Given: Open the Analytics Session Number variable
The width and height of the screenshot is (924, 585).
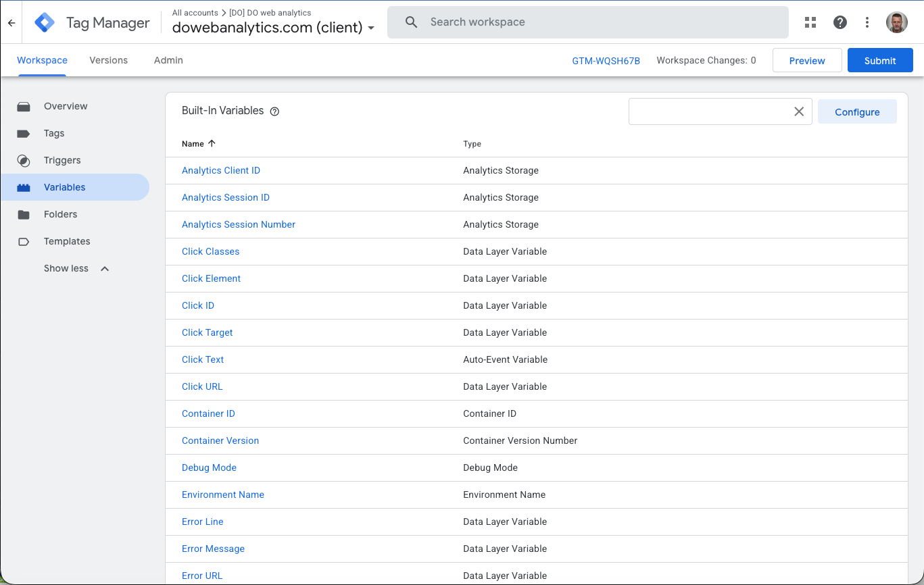Looking at the screenshot, I should click(x=239, y=224).
